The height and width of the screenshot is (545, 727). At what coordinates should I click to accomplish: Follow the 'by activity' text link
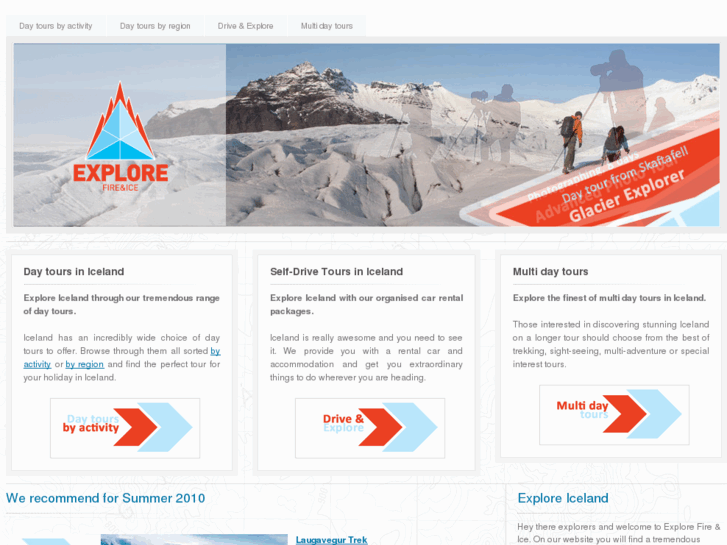tap(37, 364)
